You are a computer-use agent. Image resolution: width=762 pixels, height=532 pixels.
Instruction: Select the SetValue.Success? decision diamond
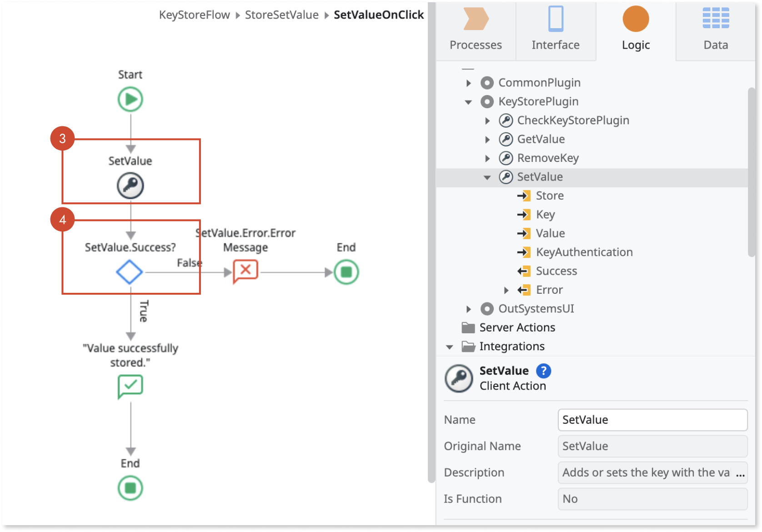coord(130,272)
